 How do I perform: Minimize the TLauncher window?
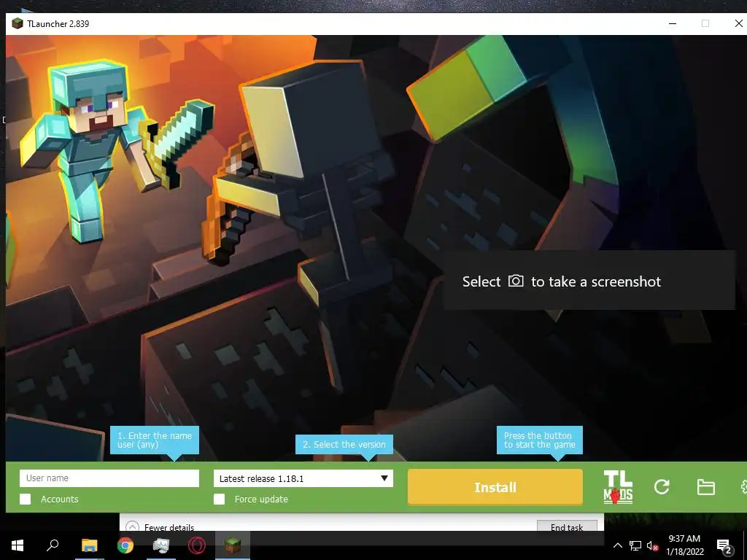point(672,23)
